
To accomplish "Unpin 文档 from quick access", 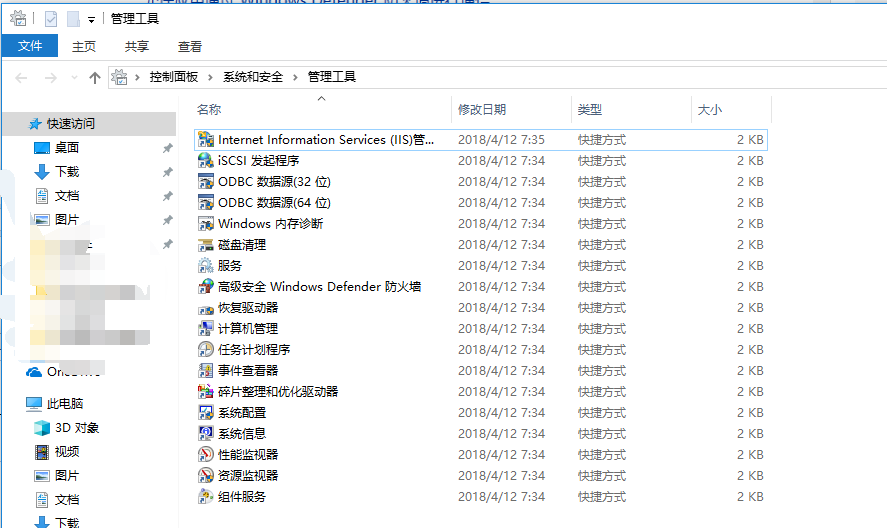I will click(x=167, y=196).
